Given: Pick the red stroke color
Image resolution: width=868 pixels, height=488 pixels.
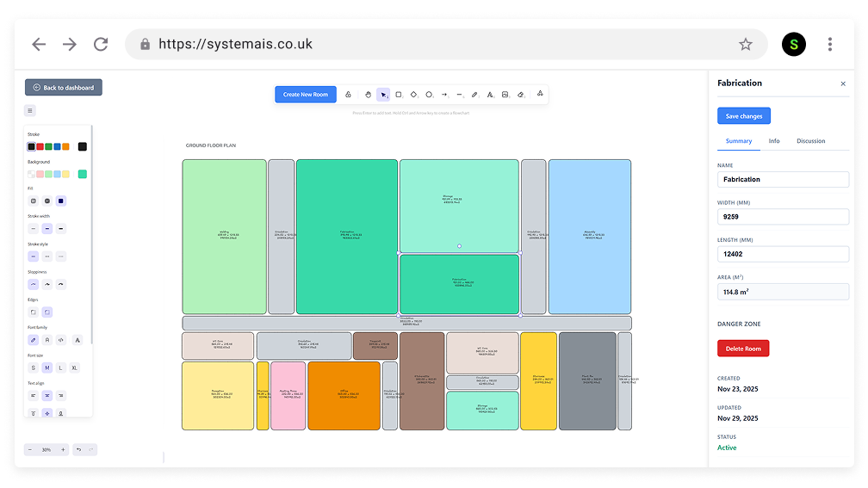Looking at the screenshot, I should pos(40,146).
